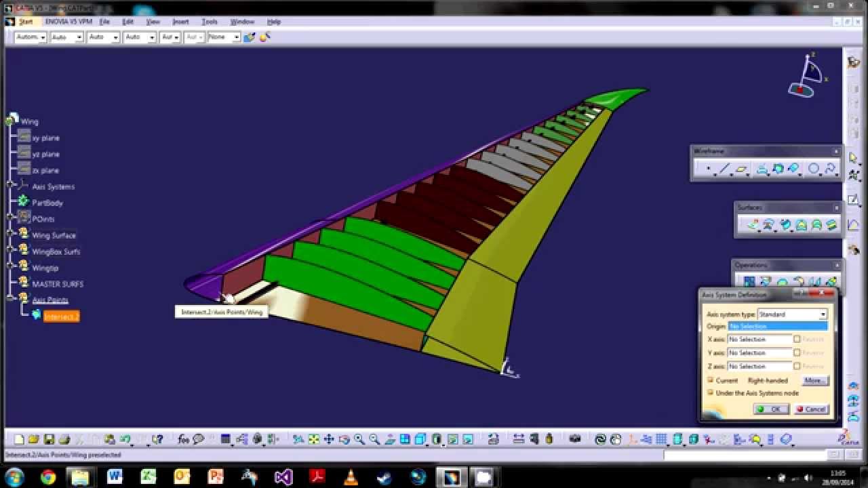868x488 pixels.
Task: Select the xy plane tree item
Action: 45,138
